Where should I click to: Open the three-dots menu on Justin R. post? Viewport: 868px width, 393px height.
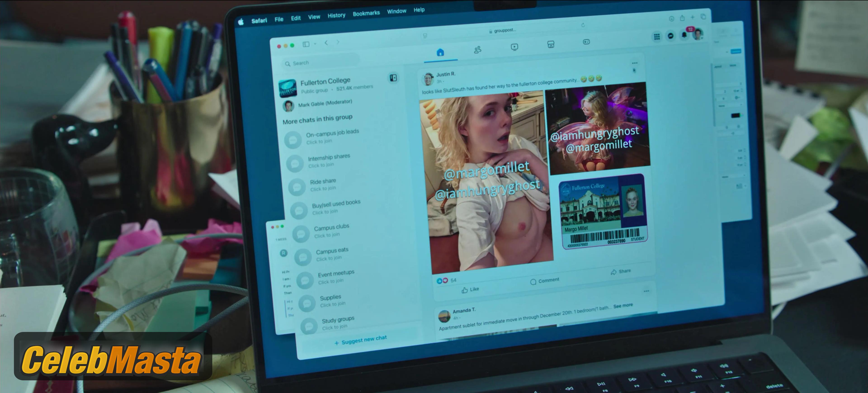coord(635,63)
